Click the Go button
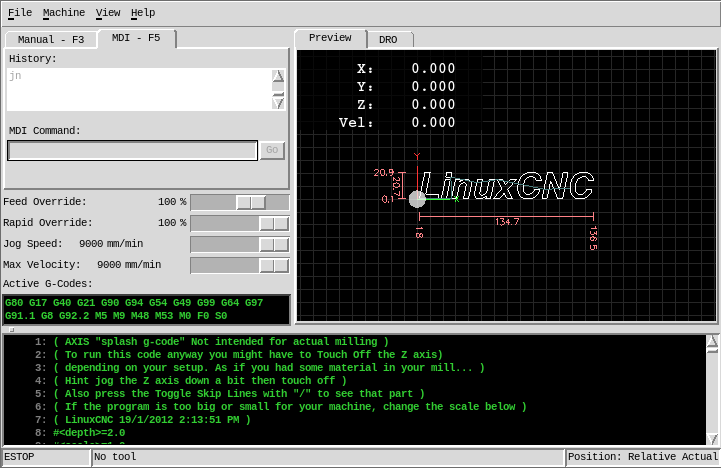Viewport: 722px width, 468px height. point(272,150)
